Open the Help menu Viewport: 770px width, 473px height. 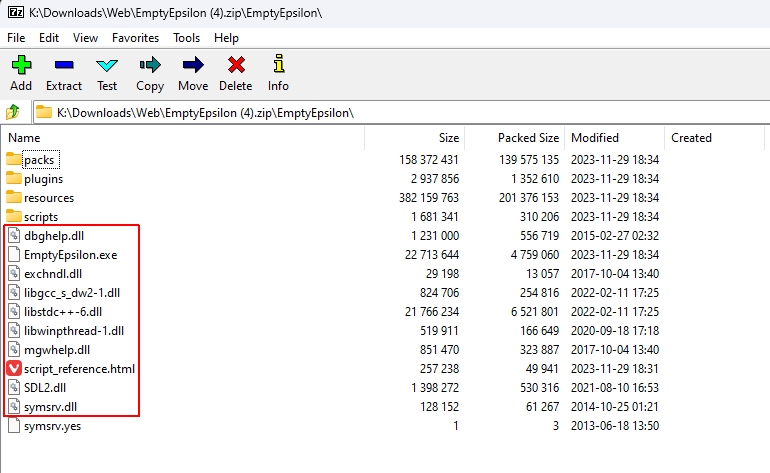[x=226, y=38]
